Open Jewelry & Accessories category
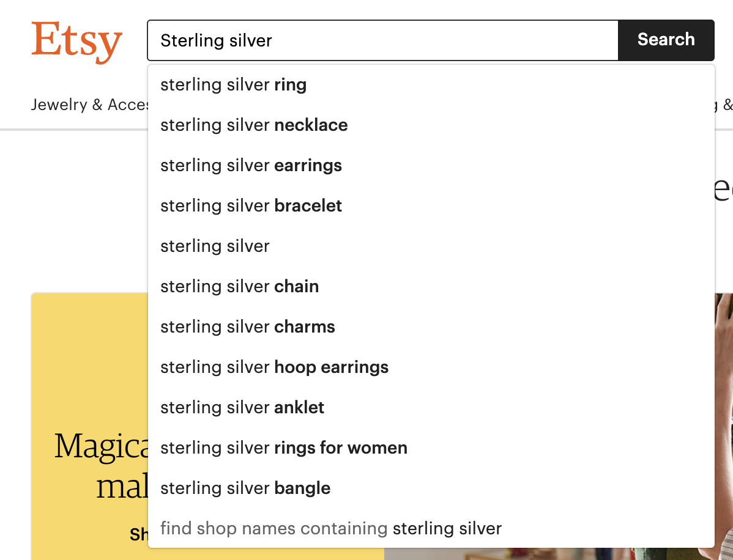Screen dimensions: 733x560 click(x=89, y=105)
